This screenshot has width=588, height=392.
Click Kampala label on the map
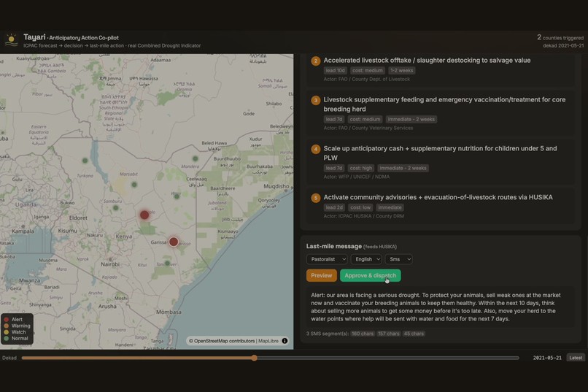23,231
